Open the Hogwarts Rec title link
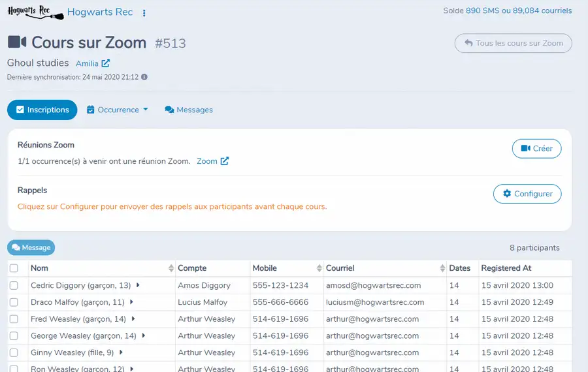This screenshot has height=372, width=588. coord(100,12)
